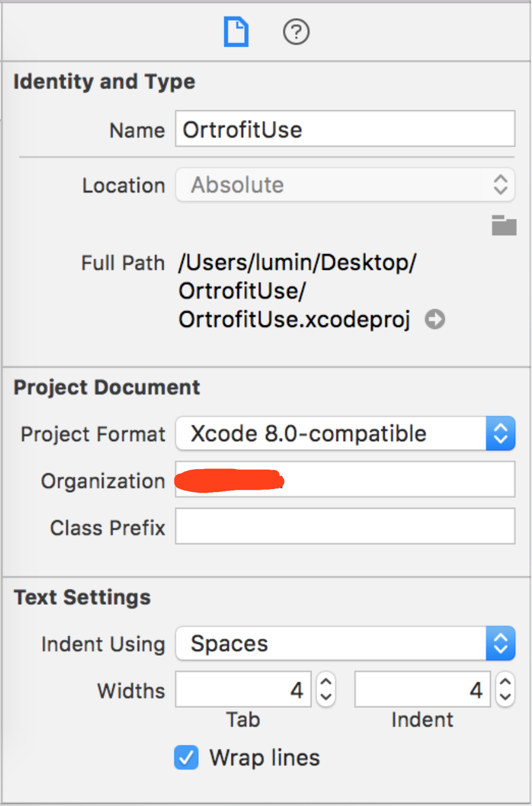Reveal project in Finder via arrow icon
Viewport: 532px width, 806px height.
tap(434, 319)
